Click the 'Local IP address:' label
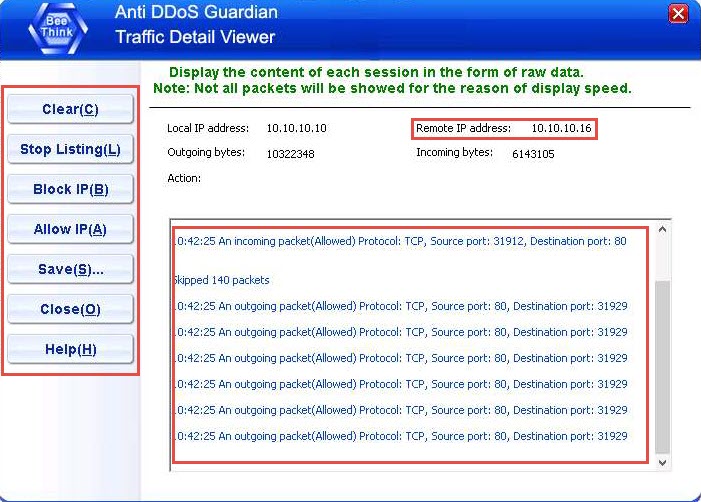Image resolution: width=701 pixels, height=502 pixels. click(x=208, y=128)
